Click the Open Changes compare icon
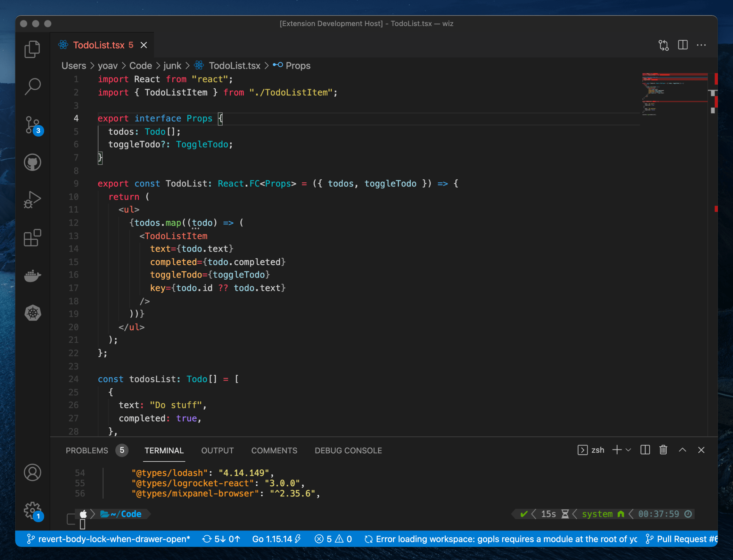 (x=664, y=45)
